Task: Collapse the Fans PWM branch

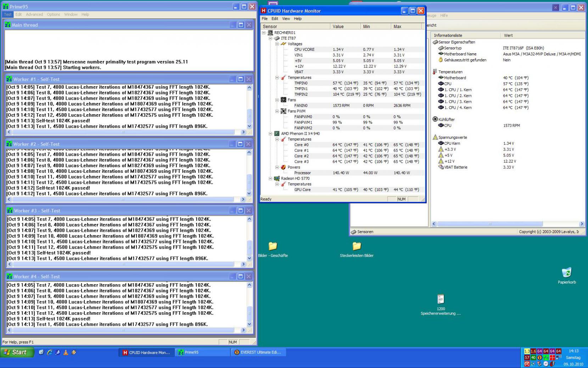Action: click(277, 111)
